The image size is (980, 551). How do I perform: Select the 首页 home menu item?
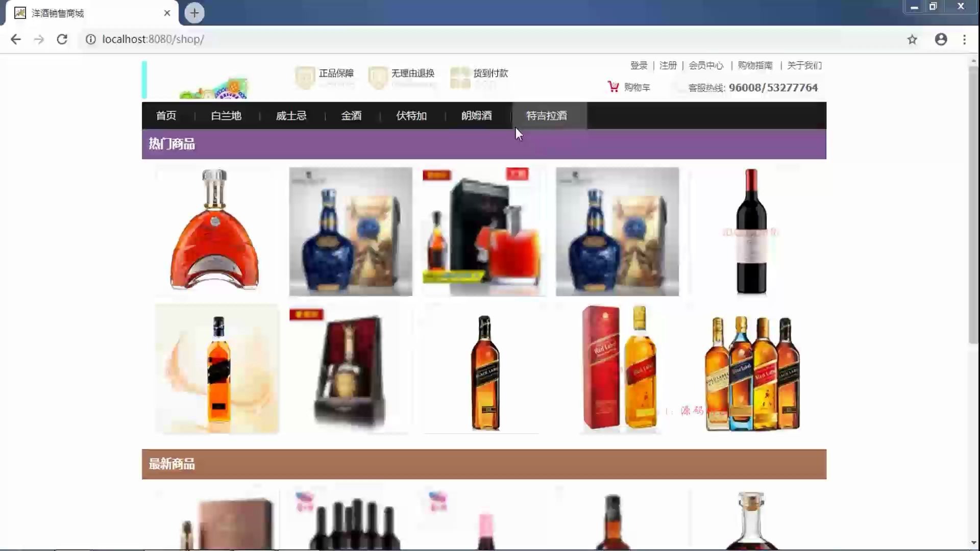point(166,116)
